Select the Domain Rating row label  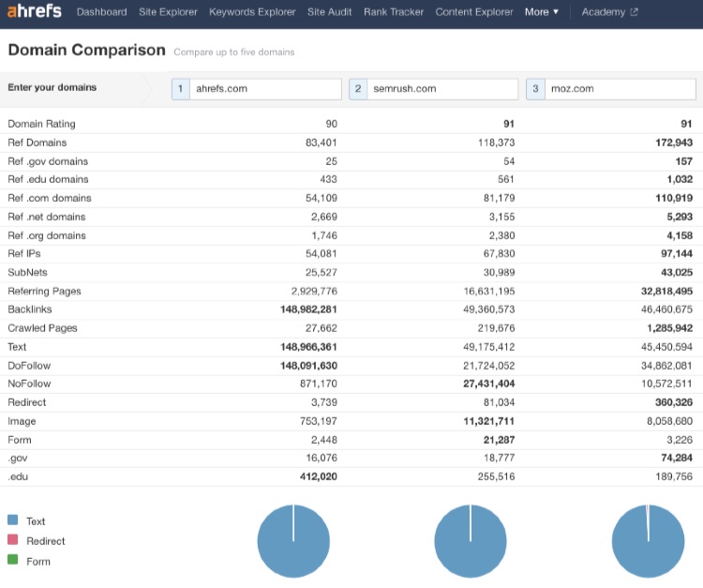pos(41,124)
